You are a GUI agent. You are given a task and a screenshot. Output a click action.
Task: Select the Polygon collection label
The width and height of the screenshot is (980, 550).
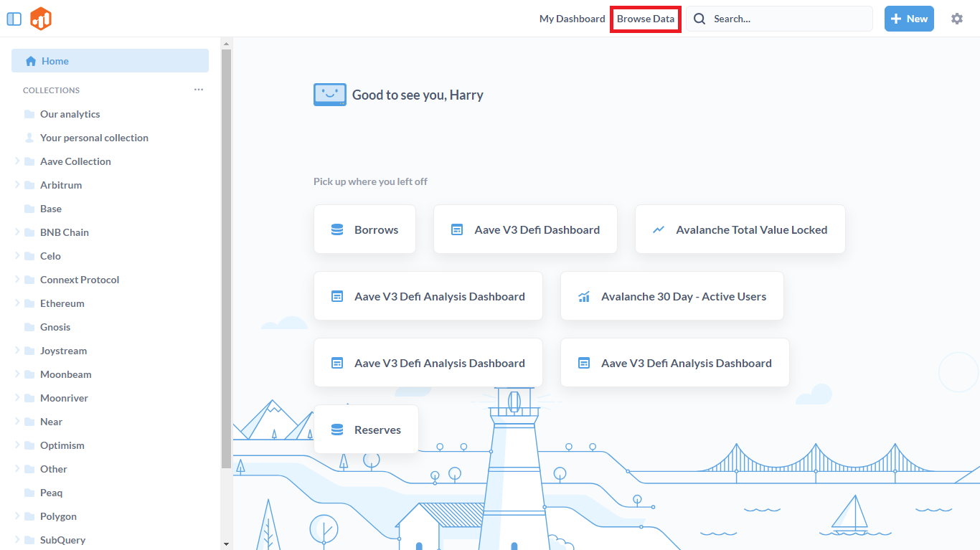click(58, 516)
